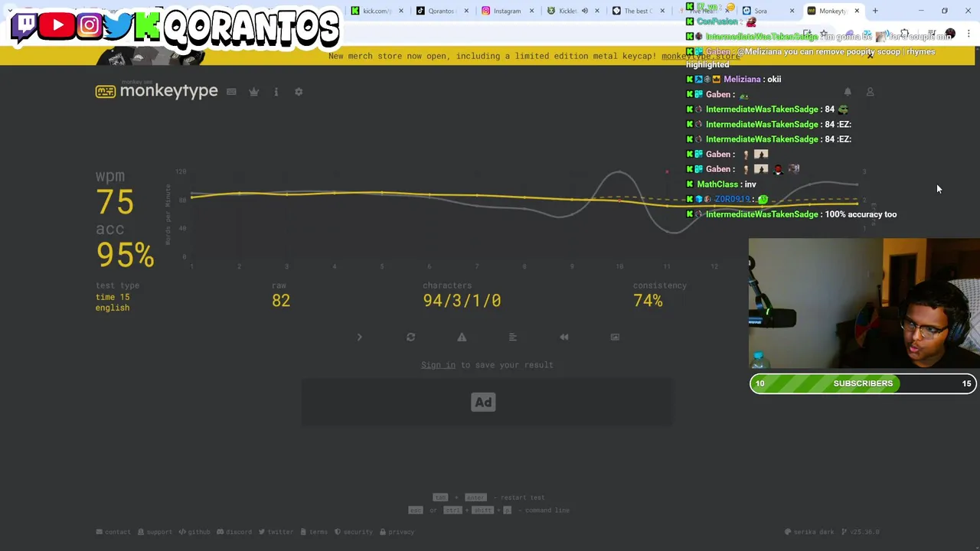Click the Instagram logo in overlay
Screen dimensions: 980x551
click(x=90, y=25)
